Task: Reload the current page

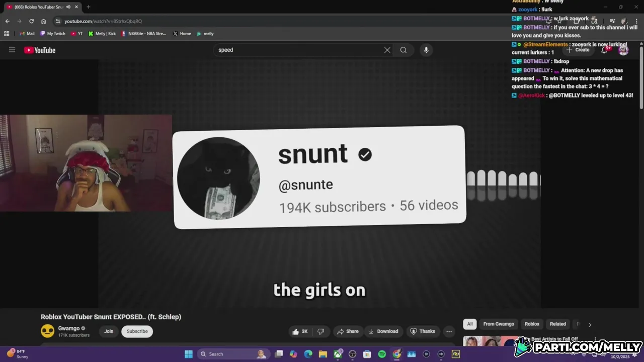Action: click(31, 21)
